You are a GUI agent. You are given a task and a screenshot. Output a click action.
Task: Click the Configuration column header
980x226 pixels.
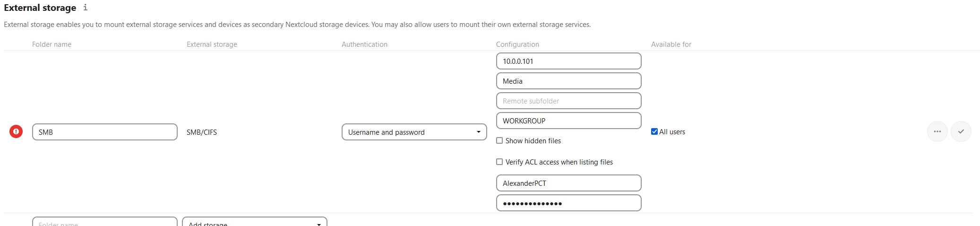517,44
